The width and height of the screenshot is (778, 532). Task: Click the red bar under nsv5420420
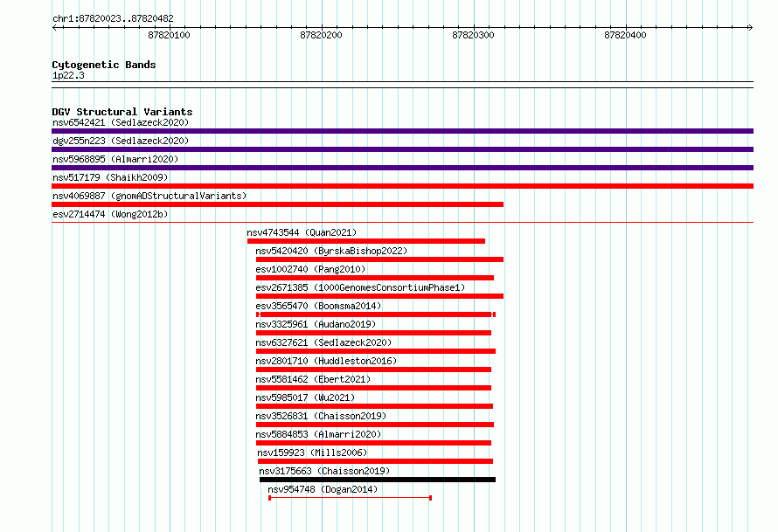click(x=379, y=259)
